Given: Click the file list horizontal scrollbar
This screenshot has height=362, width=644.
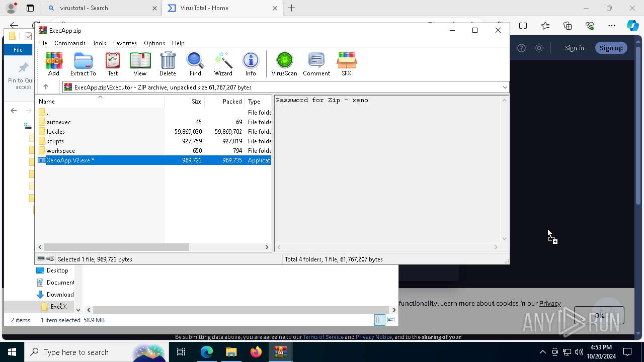Looking at the screenshot, I should point(117,247).
